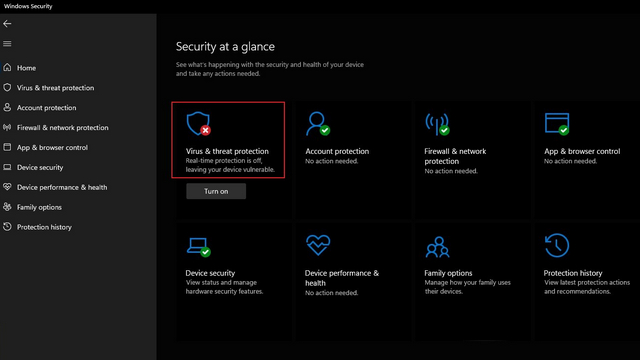Viewport: 640px width, 360px height.
Task: Click the Home house icon in sidebar
Action: [x=7, y=67]
